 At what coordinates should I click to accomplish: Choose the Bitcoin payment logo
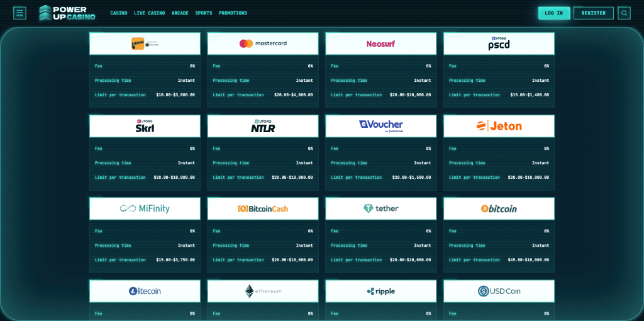pos(499,209)
